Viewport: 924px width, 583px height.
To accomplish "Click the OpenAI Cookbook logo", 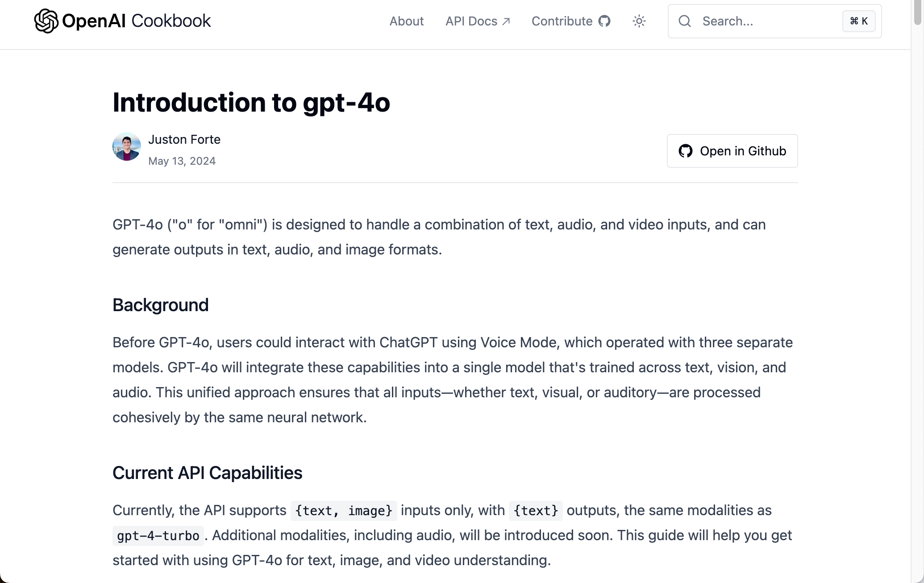I will pyautogui.click(x=122, y=21).
